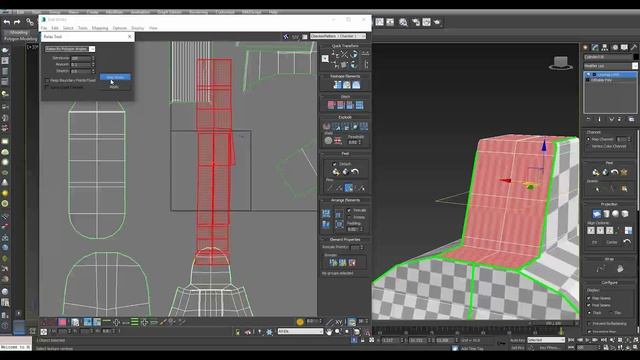Click the Render Production teapot icon

pos(437,22)
